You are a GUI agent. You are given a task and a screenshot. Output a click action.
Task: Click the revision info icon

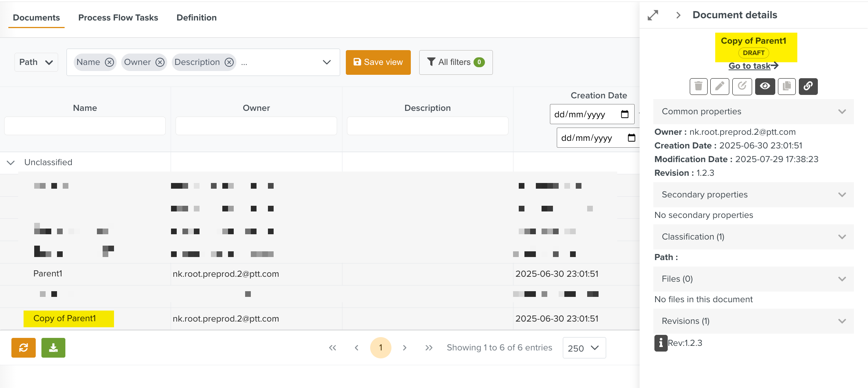[x=661, y=343]
